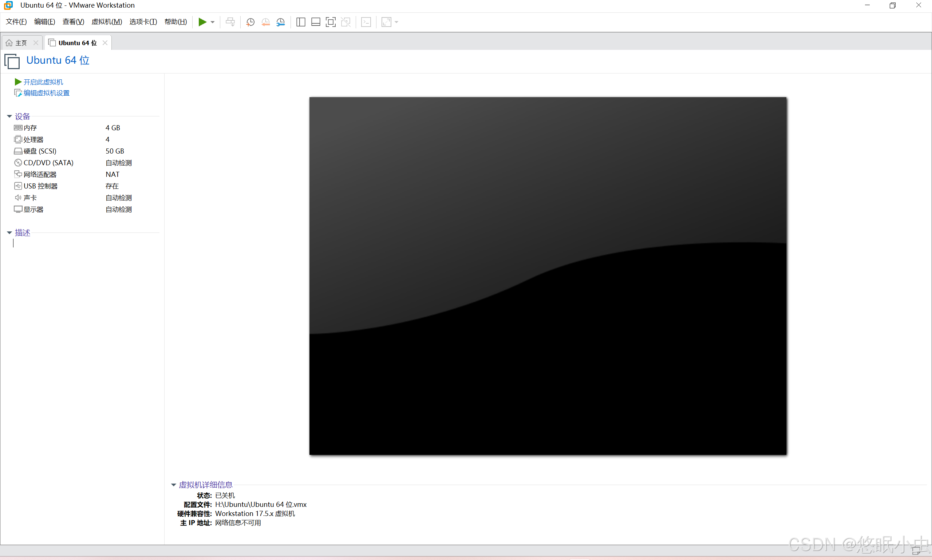Click the 已关机 status text
The width and height of the screenshot is (932, 560).
click(x=225, y=496)
